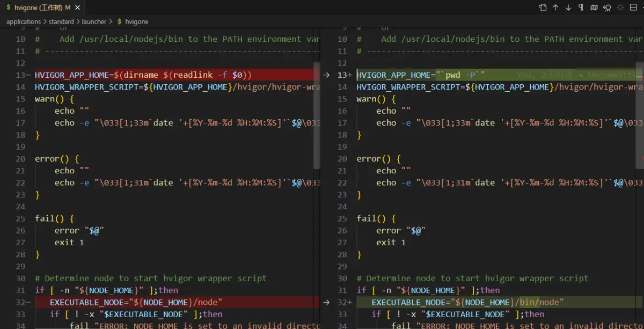
Task: Toggle whitespace display with the pilcrow icon
Action: pos(581,8)
